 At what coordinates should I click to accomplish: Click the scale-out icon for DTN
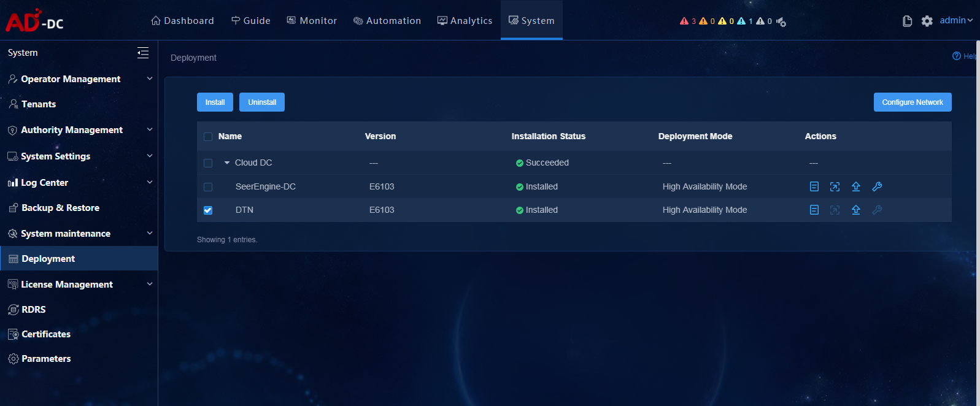click(x=835, y=210)
